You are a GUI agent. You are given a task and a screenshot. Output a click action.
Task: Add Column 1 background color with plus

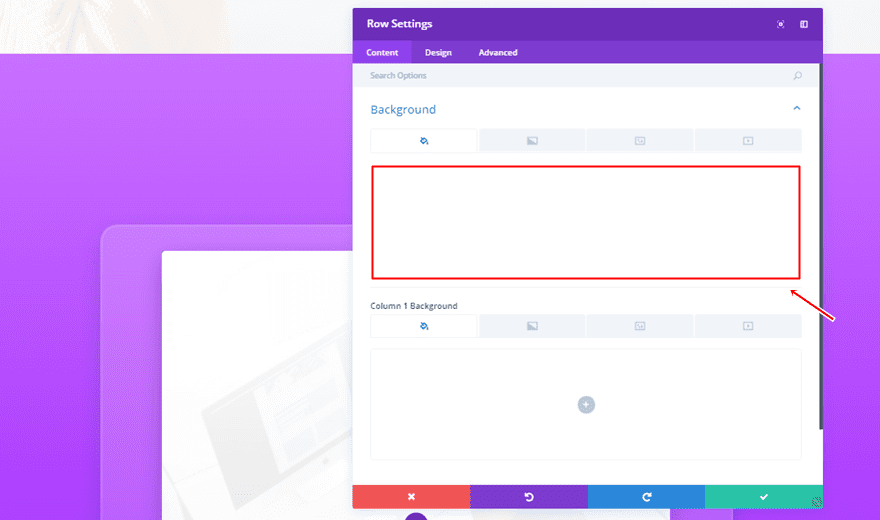point(586,404)
